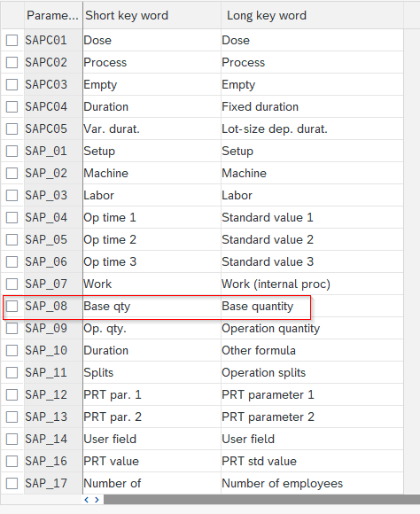This screenshot has width=420, height=514.
Task: Tick the checkbox for SAPC01 row
Action: 12,40
